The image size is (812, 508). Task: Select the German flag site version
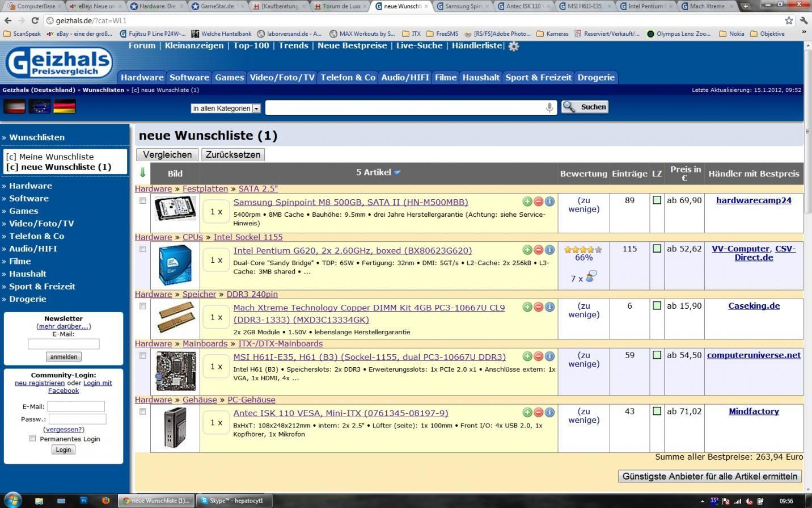click(x=65, y=106)
